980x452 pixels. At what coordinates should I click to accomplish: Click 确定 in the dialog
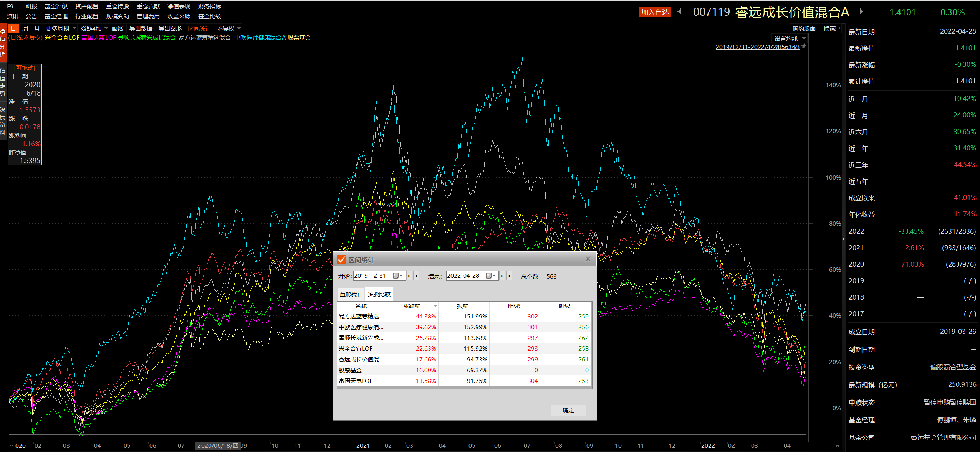(568, 410)
